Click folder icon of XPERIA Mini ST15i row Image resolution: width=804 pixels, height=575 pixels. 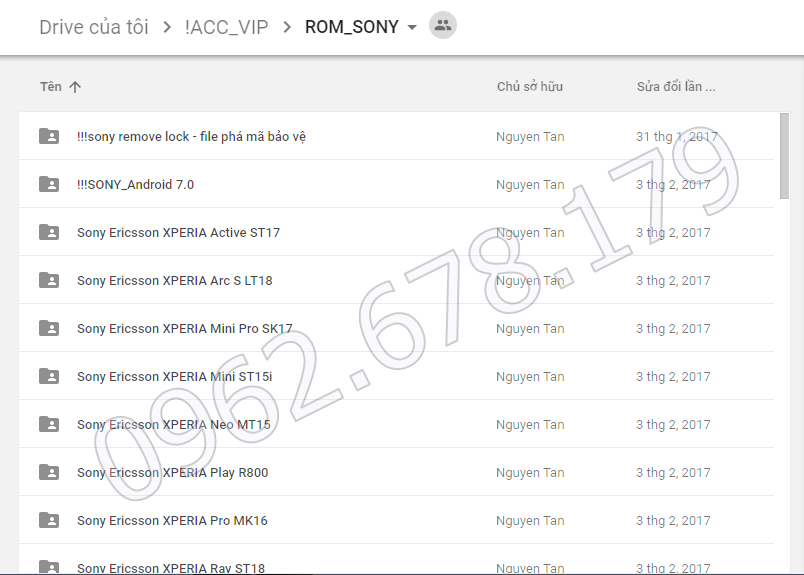[49, 376]
